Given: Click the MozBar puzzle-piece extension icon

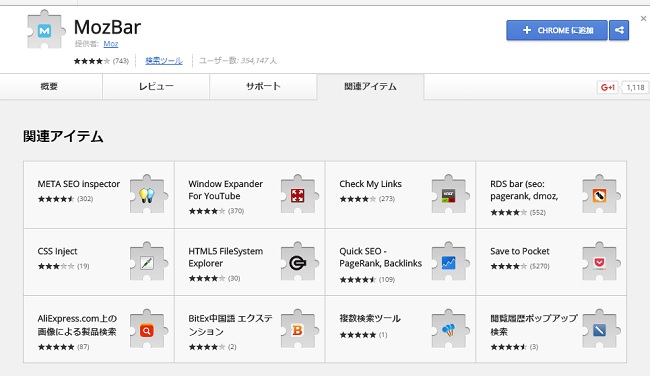Looking at the screenshot, I should 46,30.
